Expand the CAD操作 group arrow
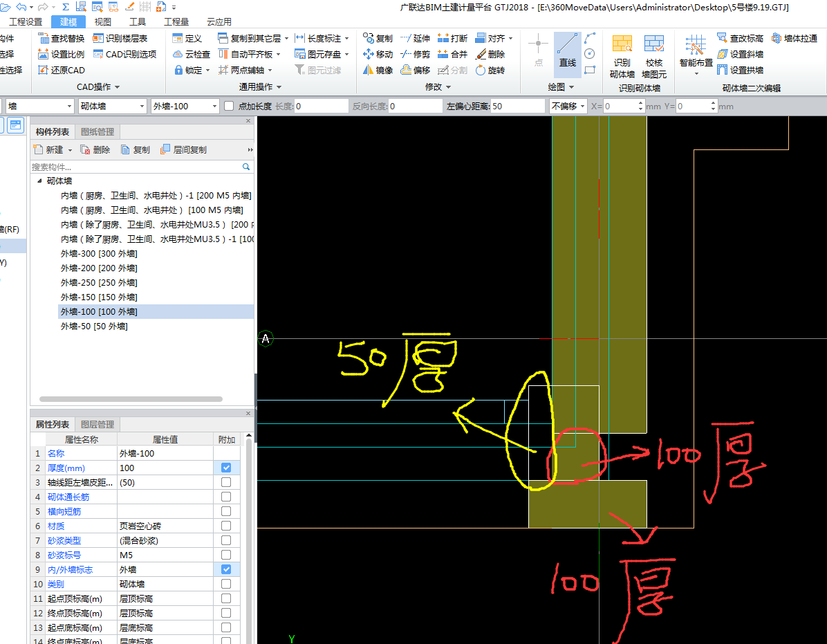 [x=117, y=87]
